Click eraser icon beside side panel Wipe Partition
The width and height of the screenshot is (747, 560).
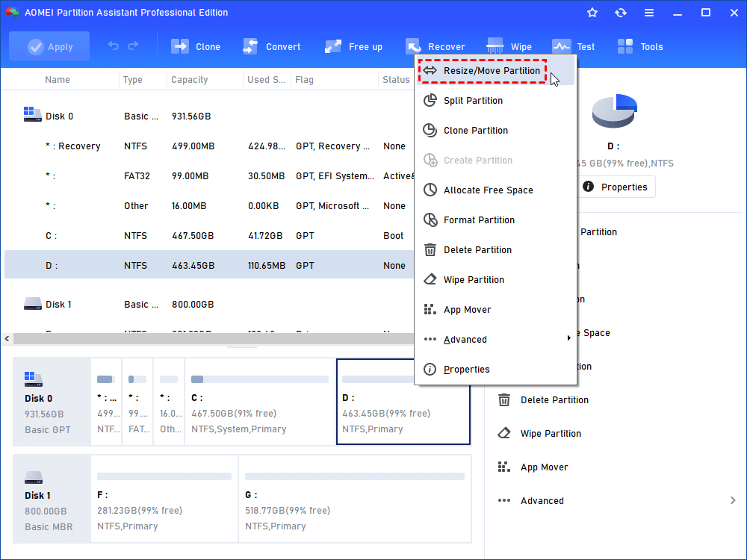coord(504,433)
